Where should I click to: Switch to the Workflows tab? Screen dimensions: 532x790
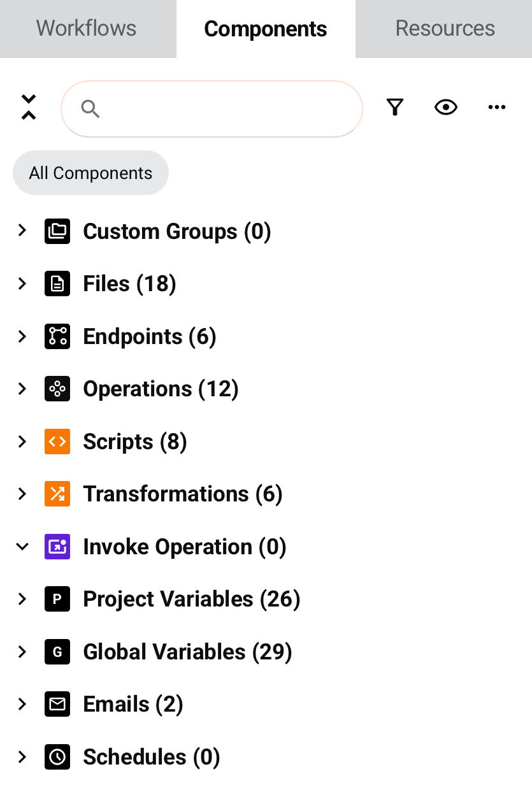pos(87,29)
